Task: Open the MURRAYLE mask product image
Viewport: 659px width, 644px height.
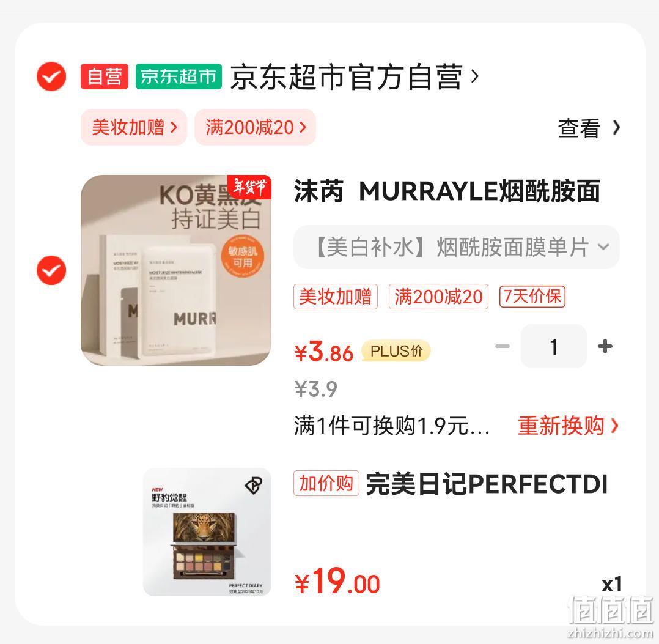Action: (176, 270)
